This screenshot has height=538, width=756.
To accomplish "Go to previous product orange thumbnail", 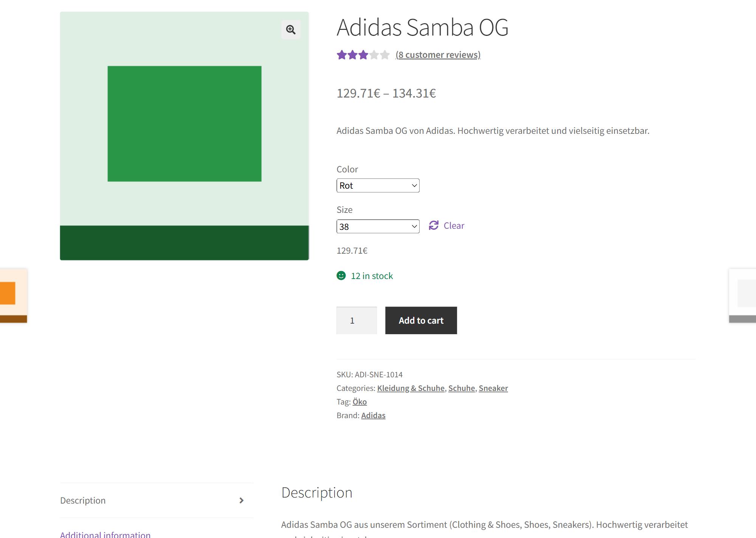I will click(x=14, y=295).
